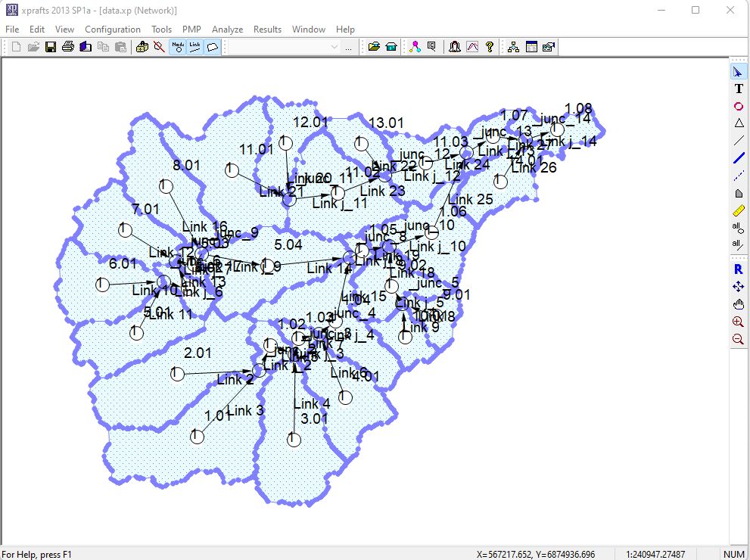Choose the Text tool in side toolbar
The height and width of the screenshot is (560, 750).
[739, 89]
